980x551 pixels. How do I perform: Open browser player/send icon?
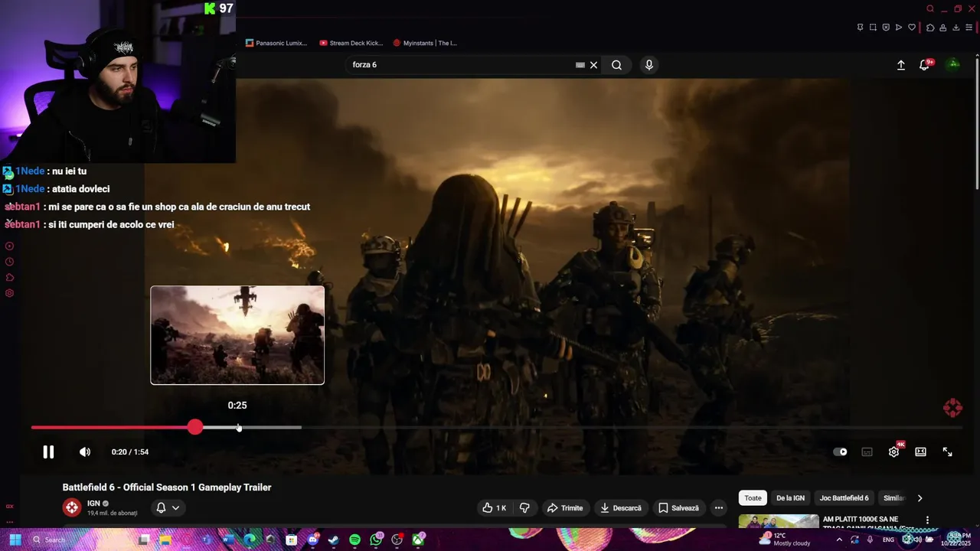tap(899, 28)
